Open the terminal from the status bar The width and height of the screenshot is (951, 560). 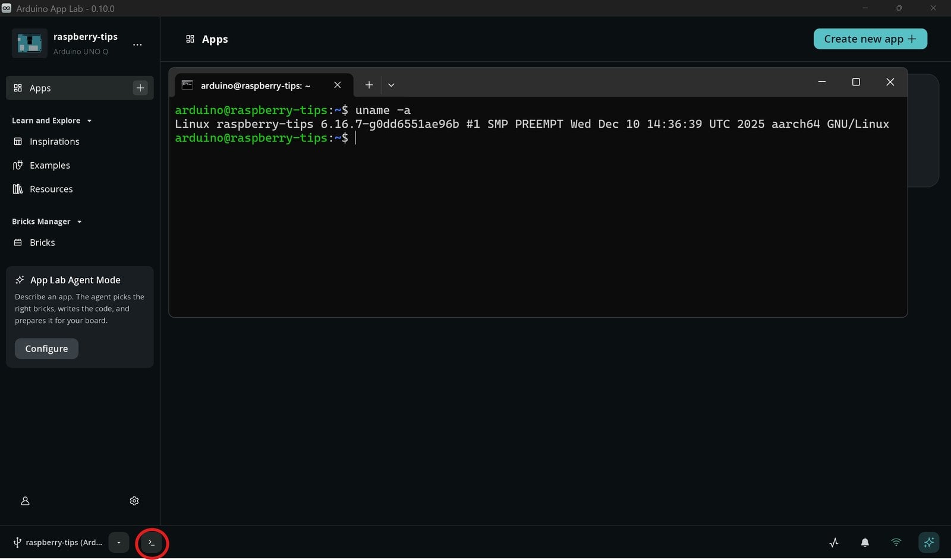152,543
